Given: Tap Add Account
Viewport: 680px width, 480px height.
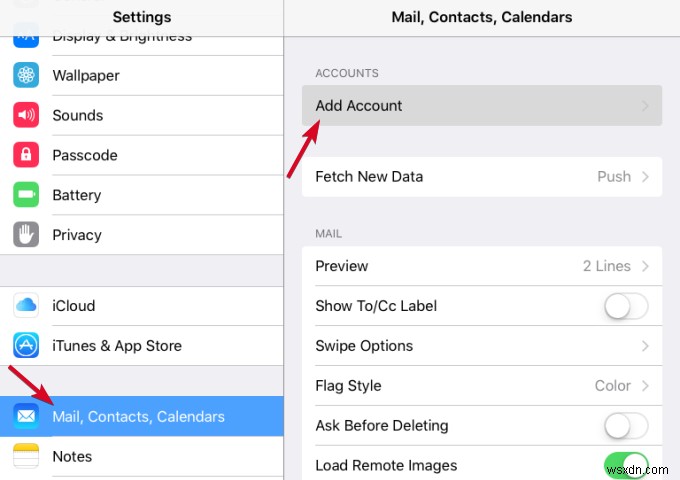Looking at the screenshot, I should pyautogui.click(x=481, y=105).
